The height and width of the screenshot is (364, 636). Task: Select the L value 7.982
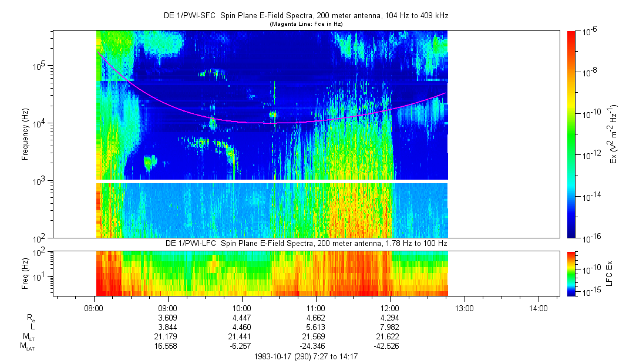[390, 327]
